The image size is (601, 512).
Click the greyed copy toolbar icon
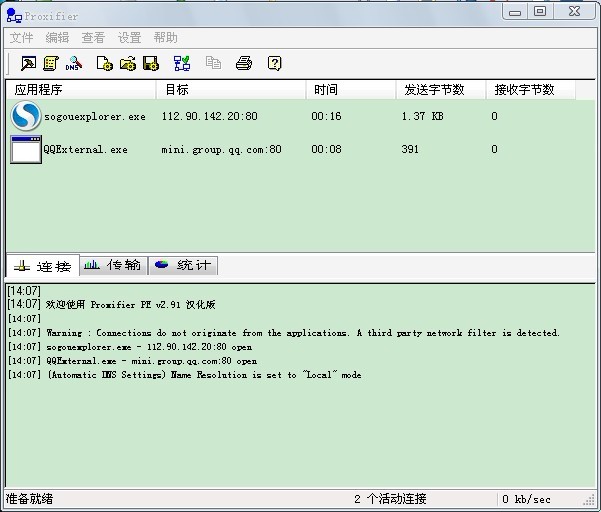[213, 62]
